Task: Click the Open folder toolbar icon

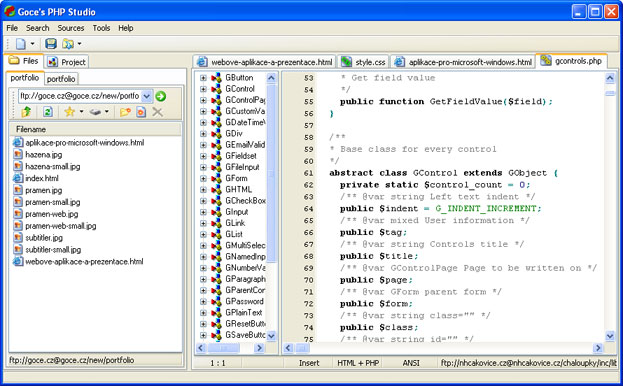Action: [x=68, y=44]
